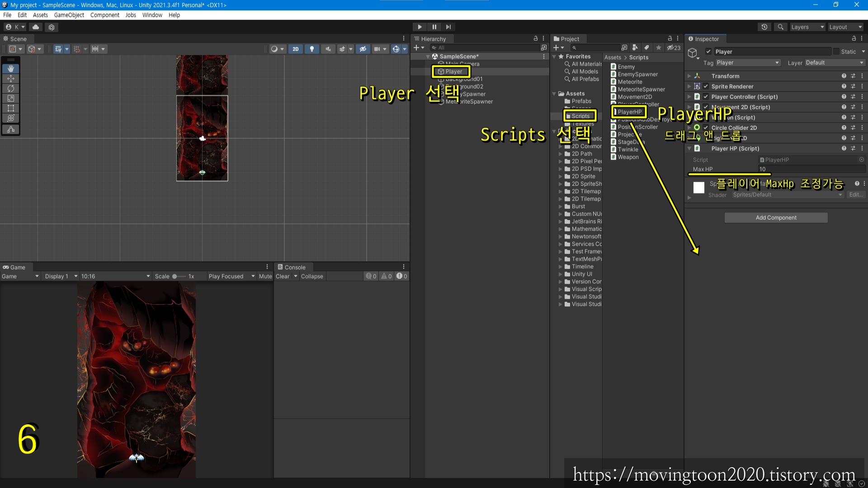Select Player in the Hierarchy
The width and height of the screenshot is (868, 488).
pyautogui.click(x=454, y=71)
